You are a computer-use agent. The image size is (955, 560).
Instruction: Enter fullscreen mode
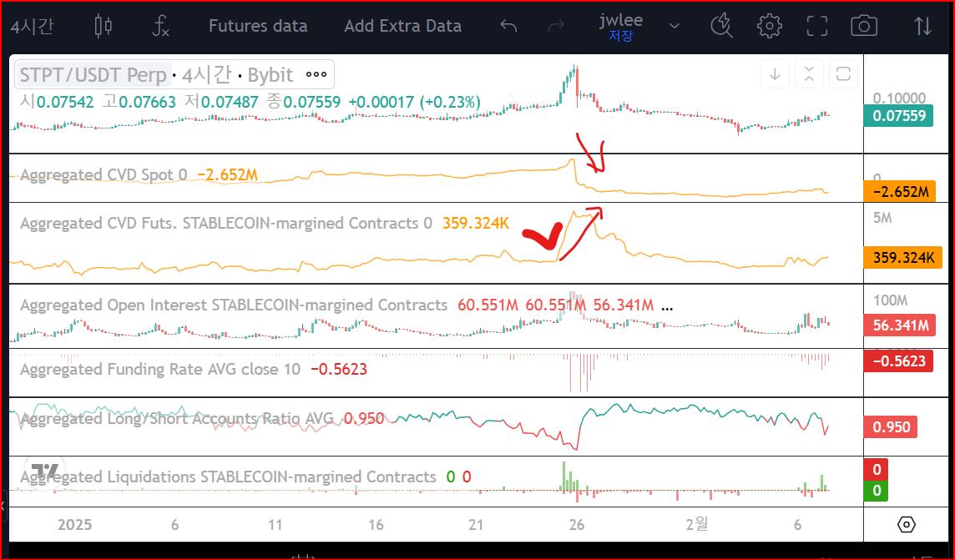tap(816, 26)
